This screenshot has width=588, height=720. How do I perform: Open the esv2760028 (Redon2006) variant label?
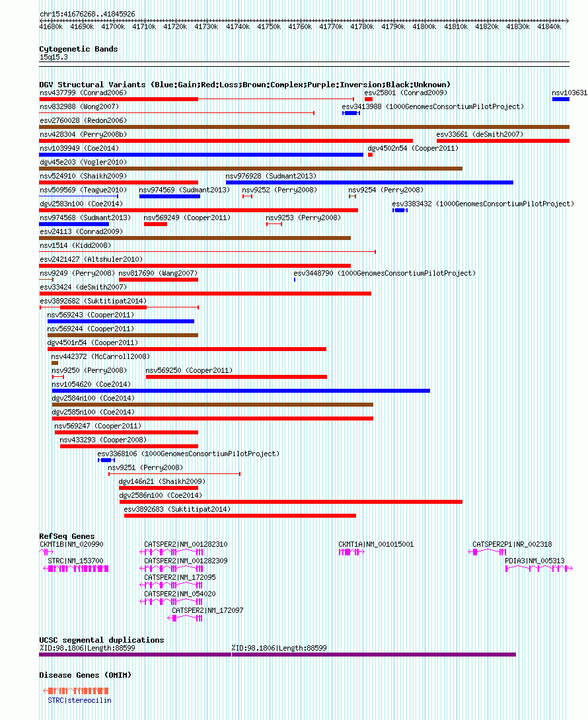83,120
